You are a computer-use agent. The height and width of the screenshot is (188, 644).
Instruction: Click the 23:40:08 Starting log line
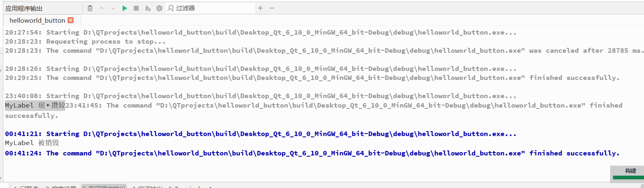(260, 96)
